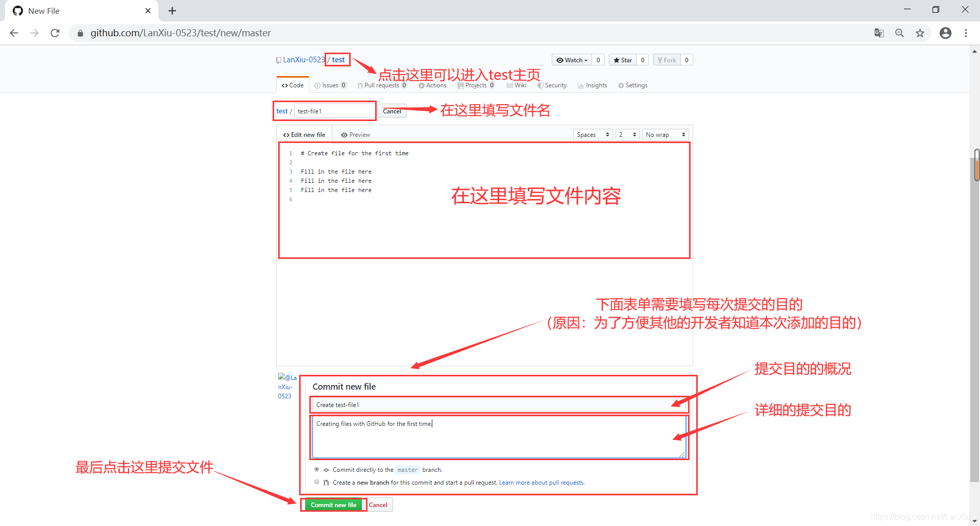Screen dimensions: 980x526
Task: Click the forks count 0
Action: point(687,60)
